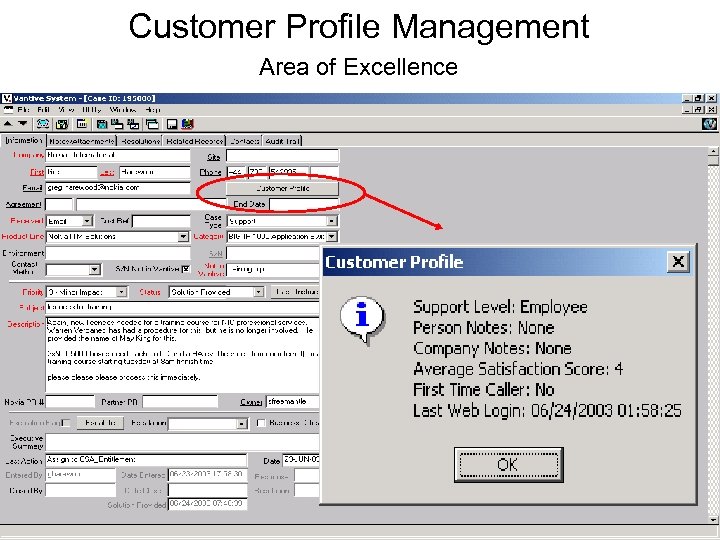Image resolution: width=720 pixels, height=540 pixels.
Task: Click into the Site input field
Action: [x=282, y=156]
